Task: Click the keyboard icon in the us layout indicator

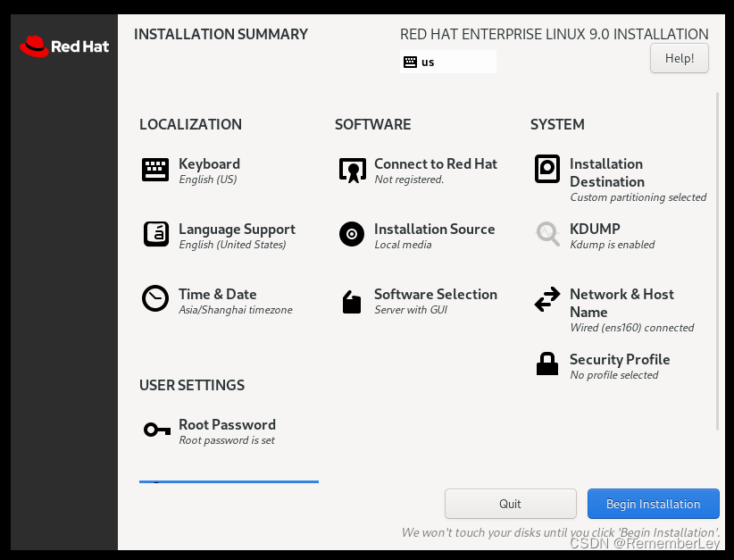Action: (x=410, y=62)
